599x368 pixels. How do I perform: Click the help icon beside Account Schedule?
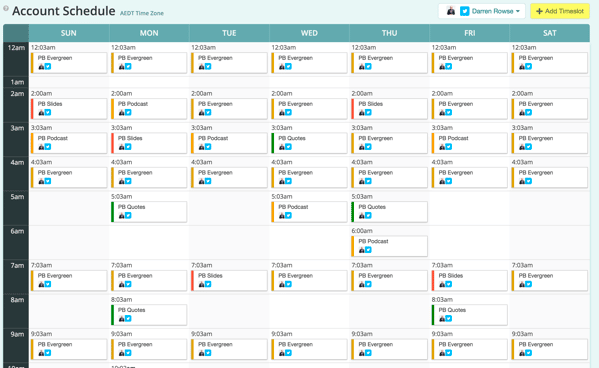click(6, 8)
